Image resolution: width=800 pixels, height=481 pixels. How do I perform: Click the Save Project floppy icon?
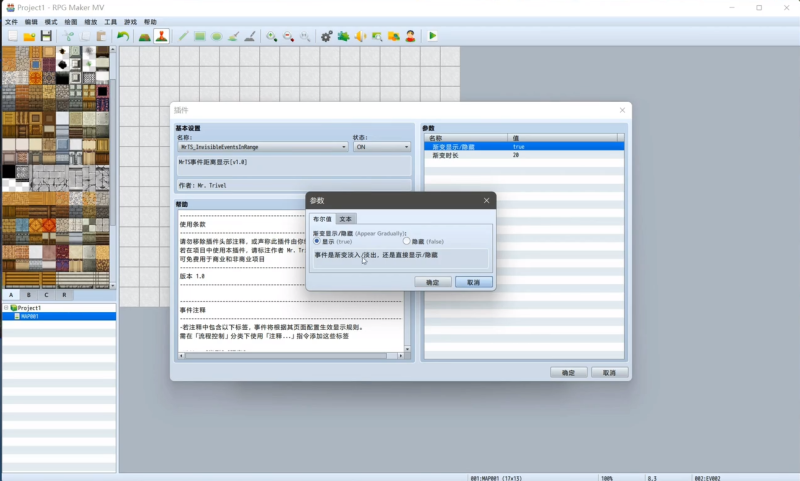click(x=46, y=36)
